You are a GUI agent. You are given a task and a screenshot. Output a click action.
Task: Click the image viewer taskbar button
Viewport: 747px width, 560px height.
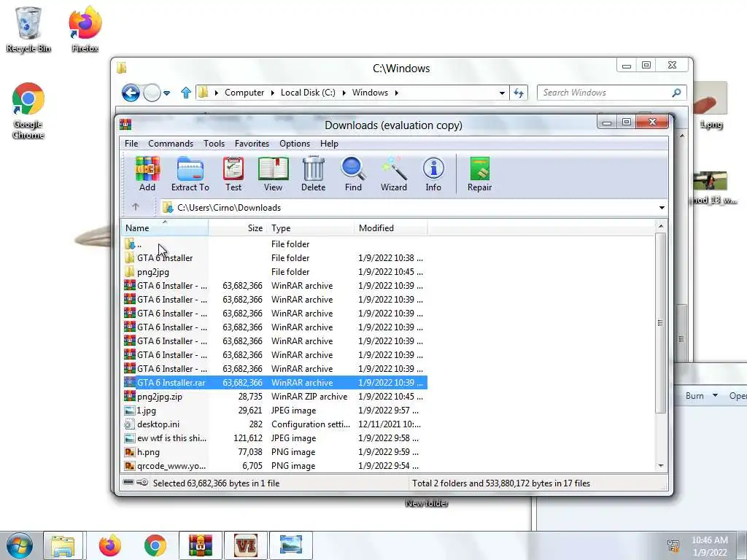click(x=291, y=545)
